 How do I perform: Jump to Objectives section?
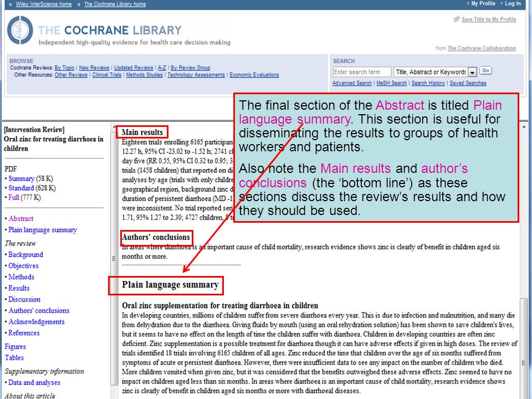(x=23, y=265)
